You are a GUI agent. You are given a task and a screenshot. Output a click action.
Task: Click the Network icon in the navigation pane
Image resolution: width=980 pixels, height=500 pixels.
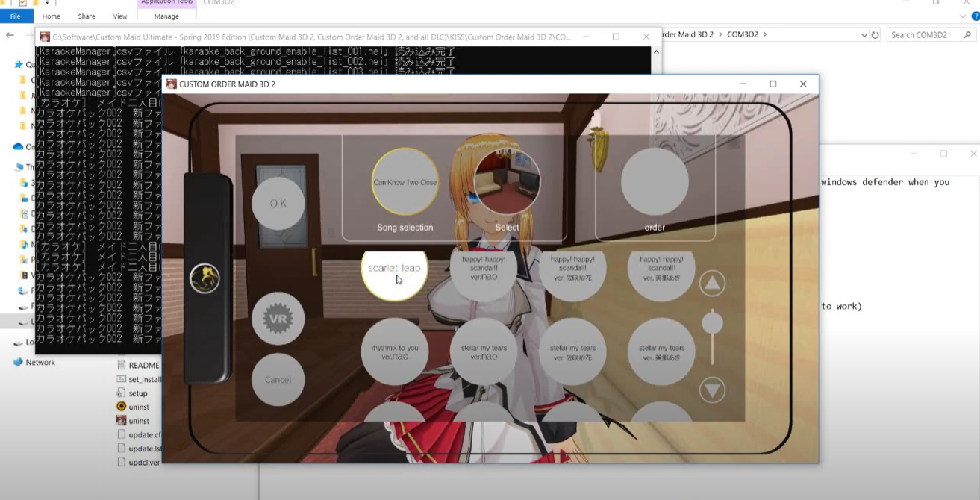[18, 363]
